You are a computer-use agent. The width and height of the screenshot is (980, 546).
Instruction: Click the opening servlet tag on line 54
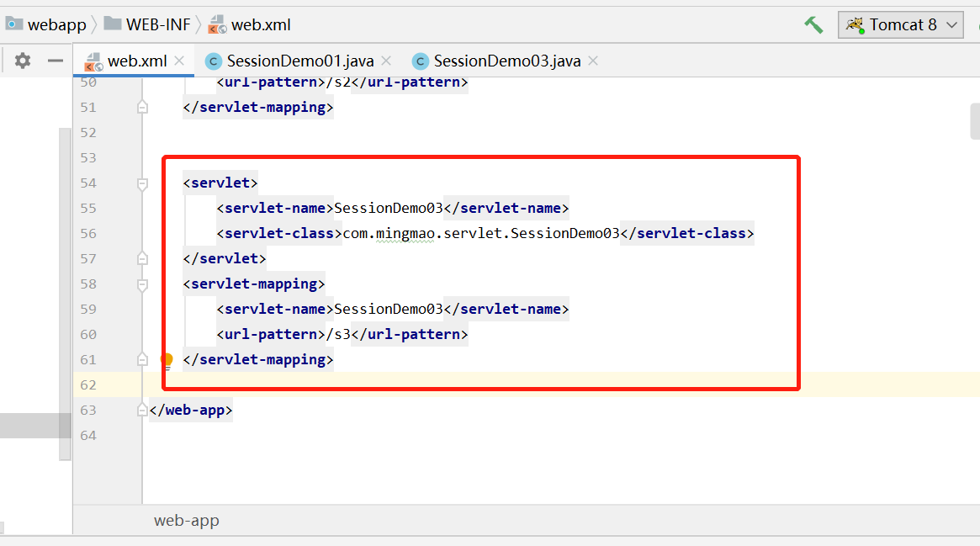220,183
